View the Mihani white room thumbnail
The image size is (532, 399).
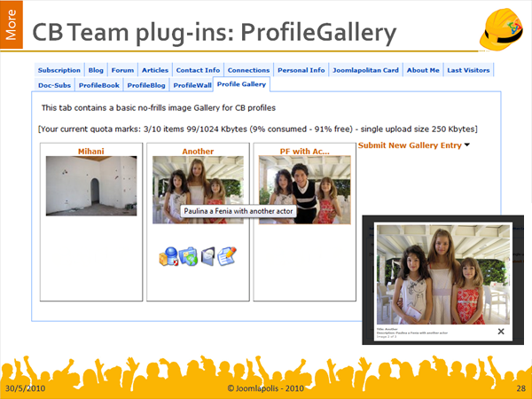tap(91, 185)
